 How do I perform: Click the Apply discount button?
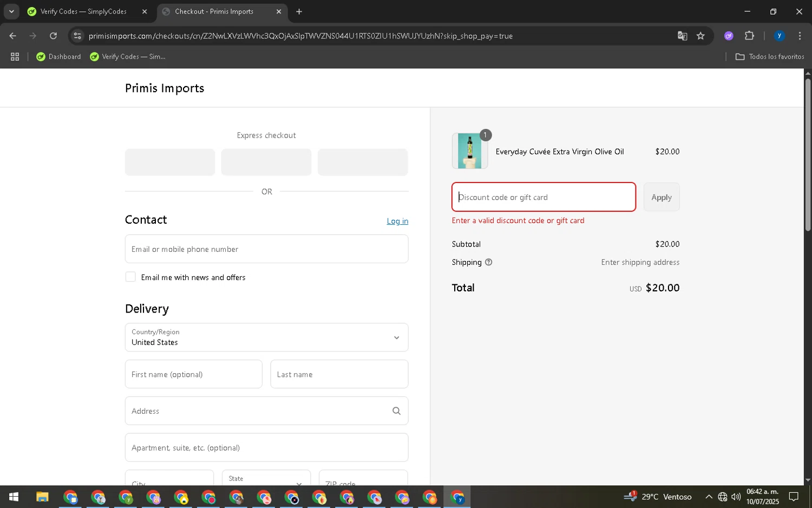coord(662,197)
